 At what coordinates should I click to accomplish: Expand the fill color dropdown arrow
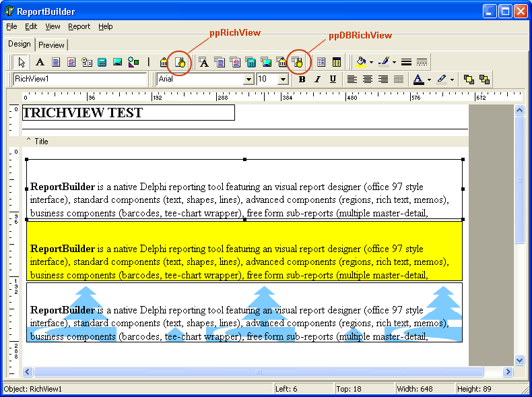coord(371,62)
